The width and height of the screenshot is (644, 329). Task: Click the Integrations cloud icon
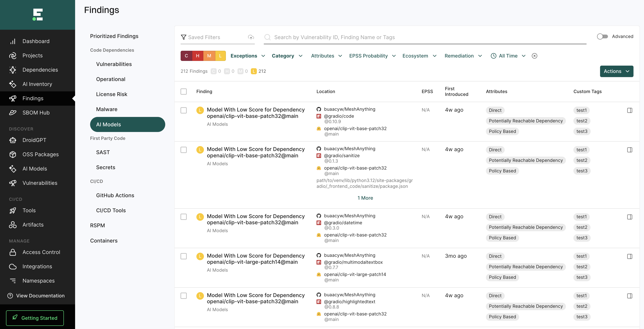tap(13, 267)
